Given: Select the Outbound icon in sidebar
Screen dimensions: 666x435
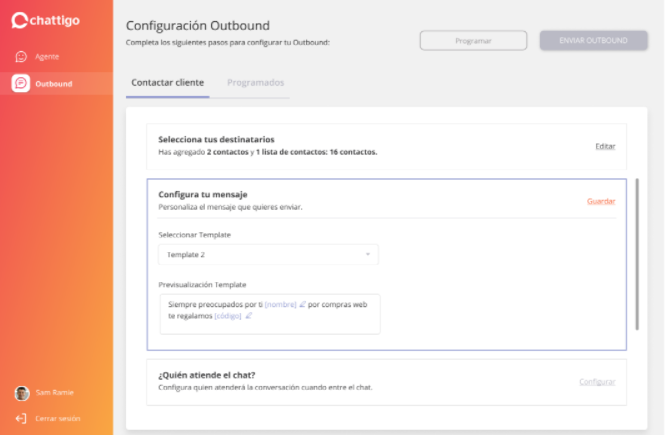Looking at the screenshot, I should [x=21, y=83].
